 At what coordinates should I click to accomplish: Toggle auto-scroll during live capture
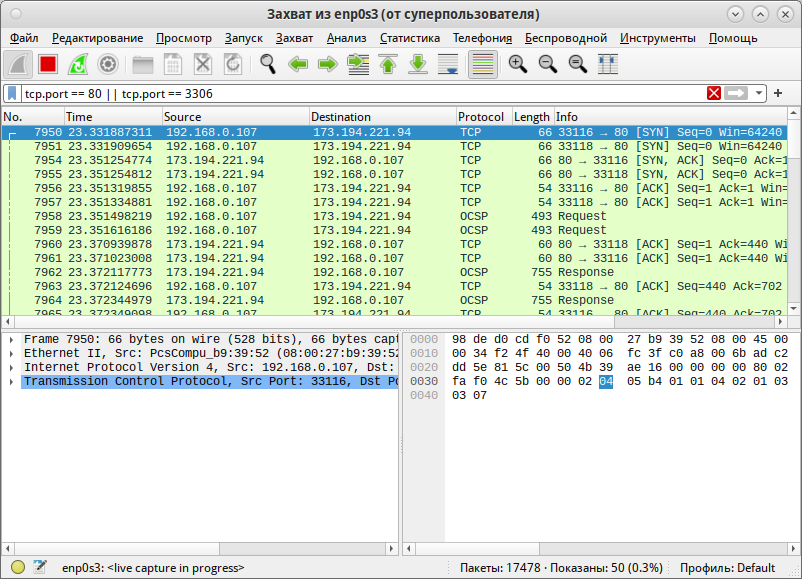click(448, 64)
